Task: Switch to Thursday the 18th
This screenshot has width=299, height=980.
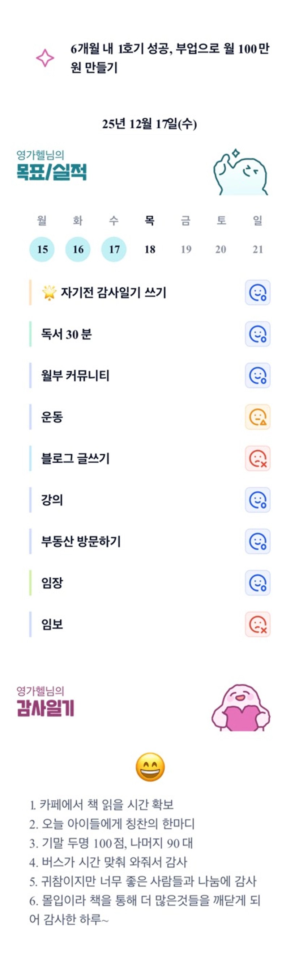Action: (150, 249)
